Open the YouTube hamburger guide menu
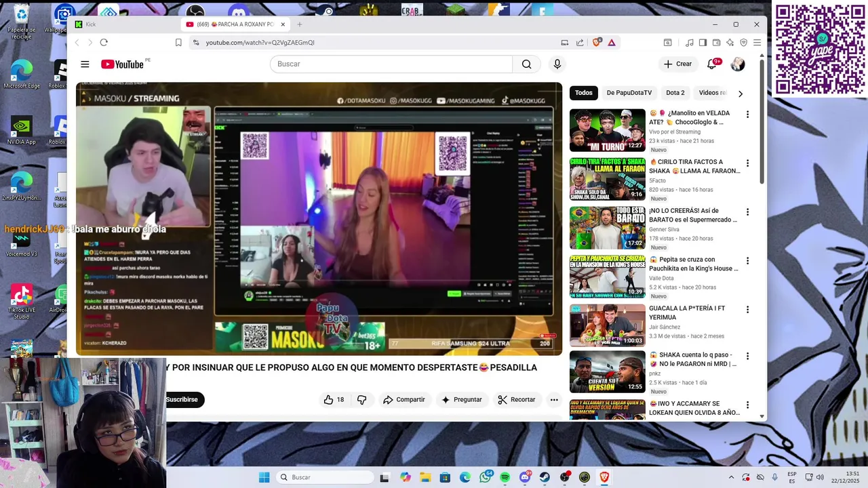This screenshot has height=488, width=868. click(x=85, y=64)
